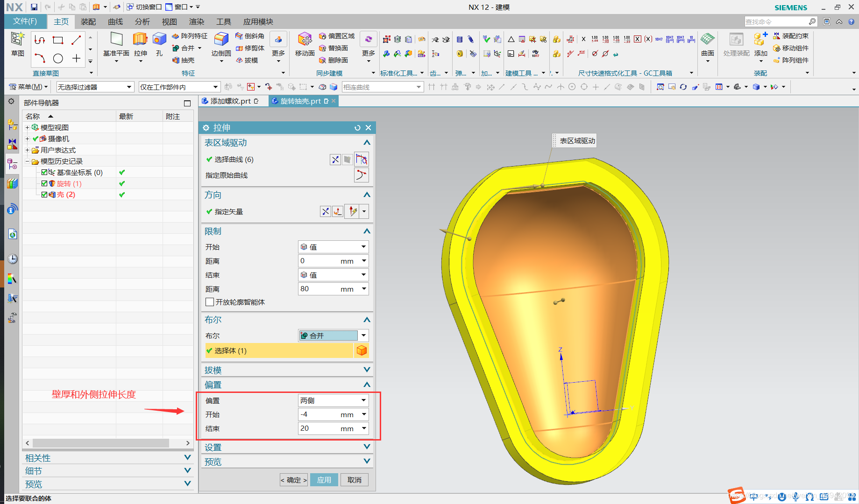The height and width of the screenshot is (504, 859).
Task: Click the 阵列组件 pattern component tool
Action: point(790,60)
